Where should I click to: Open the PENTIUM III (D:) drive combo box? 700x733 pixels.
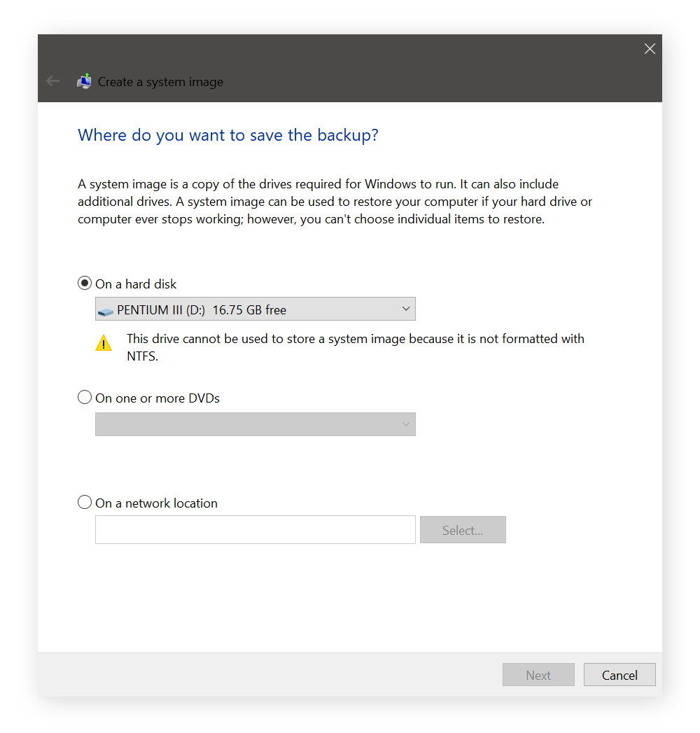point(255,309)
